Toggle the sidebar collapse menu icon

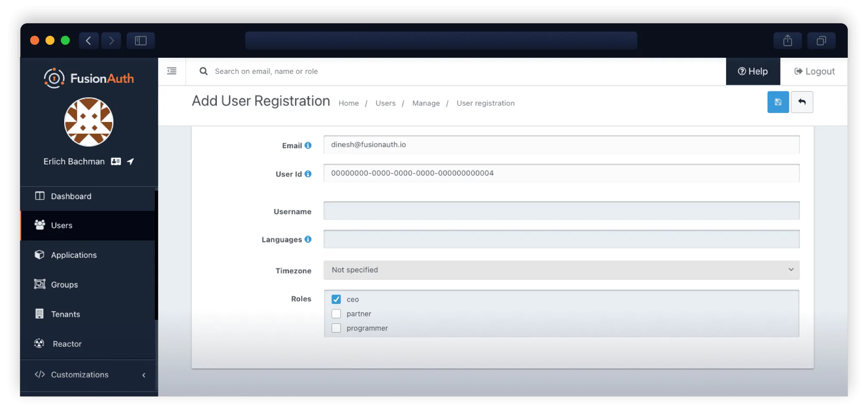click(x=172, y=71)
